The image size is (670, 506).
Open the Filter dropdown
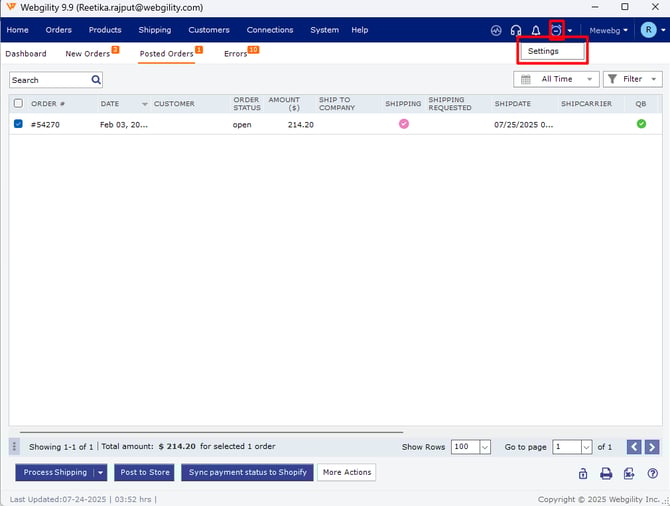tap(632, 79)
